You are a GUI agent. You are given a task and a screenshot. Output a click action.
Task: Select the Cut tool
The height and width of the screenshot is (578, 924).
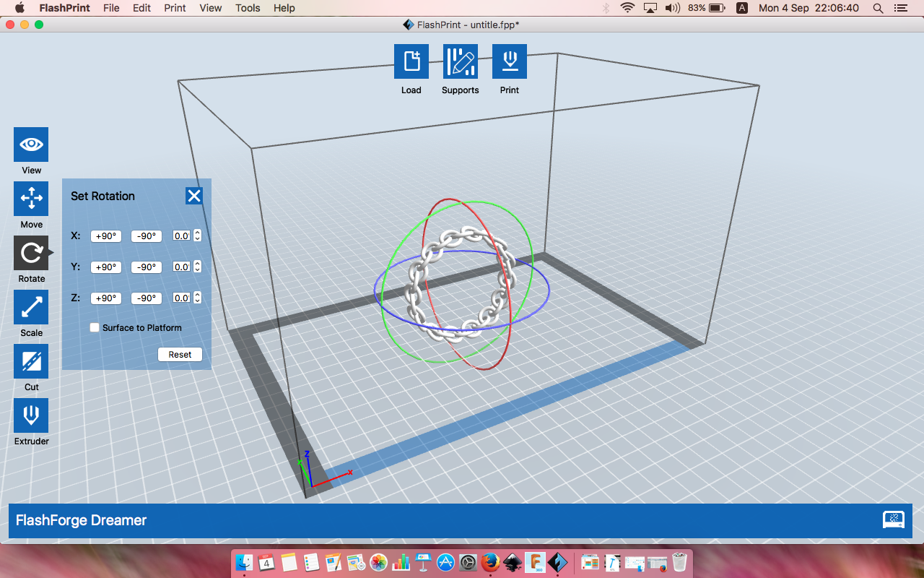click(31, 361)
